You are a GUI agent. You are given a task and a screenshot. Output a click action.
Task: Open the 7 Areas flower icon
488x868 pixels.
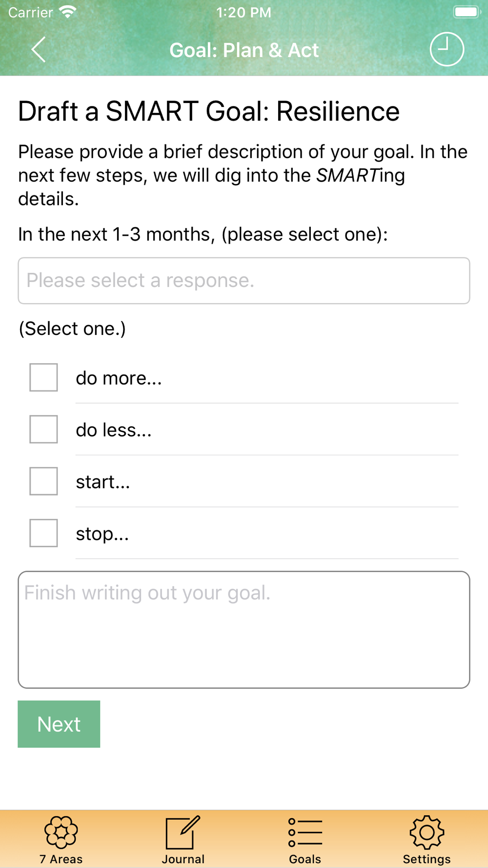[61, 832]
